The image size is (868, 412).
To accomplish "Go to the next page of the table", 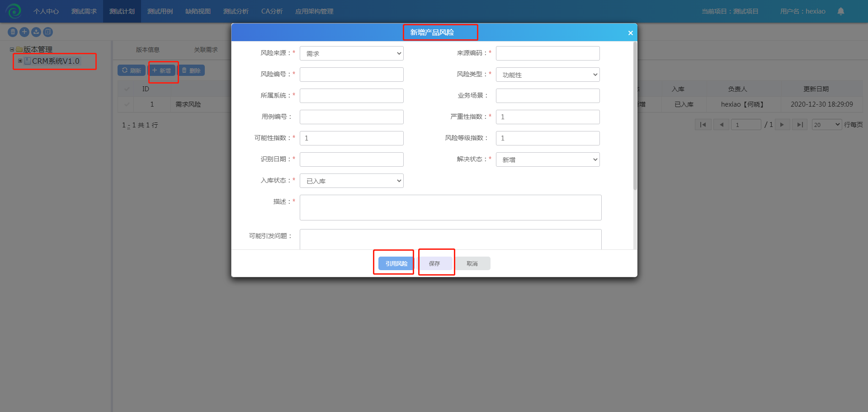I will 782,125.
